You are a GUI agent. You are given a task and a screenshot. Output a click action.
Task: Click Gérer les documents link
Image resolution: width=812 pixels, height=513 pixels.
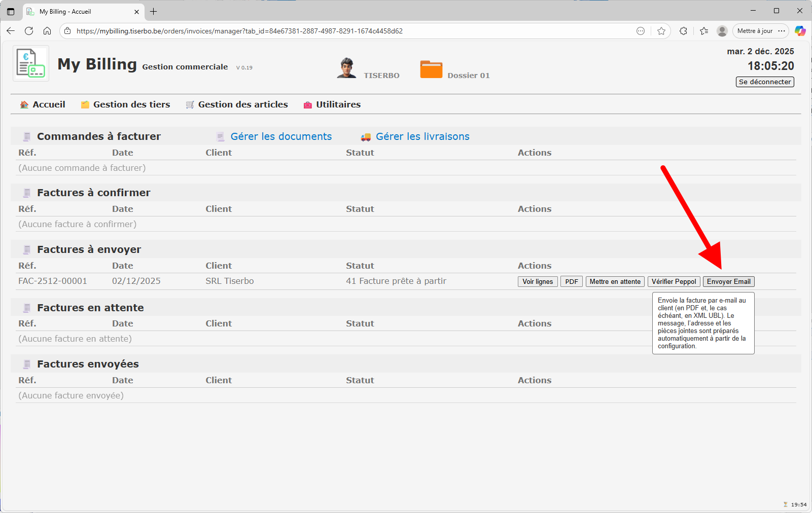281,136
